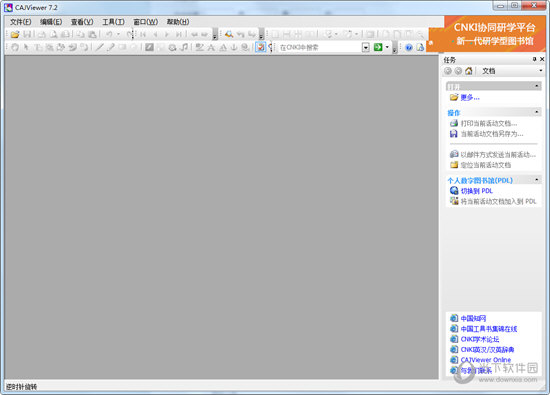Open the CNKI search box dropdown arrow
The height and width of the screenshot is (395, 550).
point(366,47)
